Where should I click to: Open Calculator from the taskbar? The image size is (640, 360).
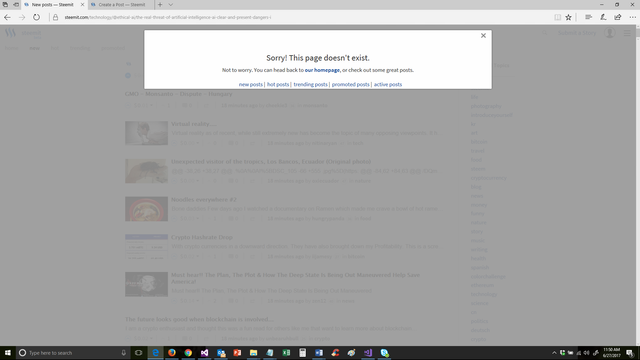(302, 353)
